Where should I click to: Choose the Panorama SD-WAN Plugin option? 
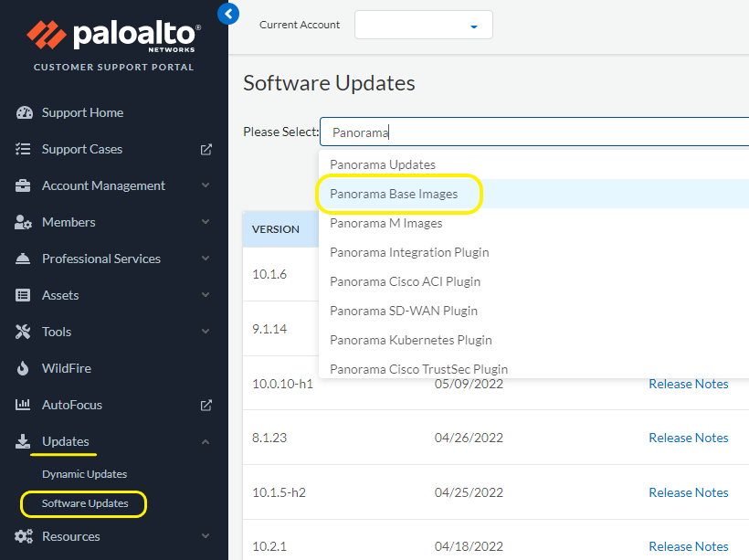point(404,311)
